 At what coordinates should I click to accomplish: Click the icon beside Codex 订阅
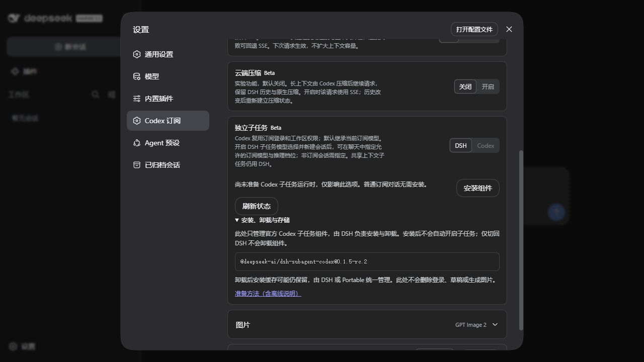click(137, 121)
